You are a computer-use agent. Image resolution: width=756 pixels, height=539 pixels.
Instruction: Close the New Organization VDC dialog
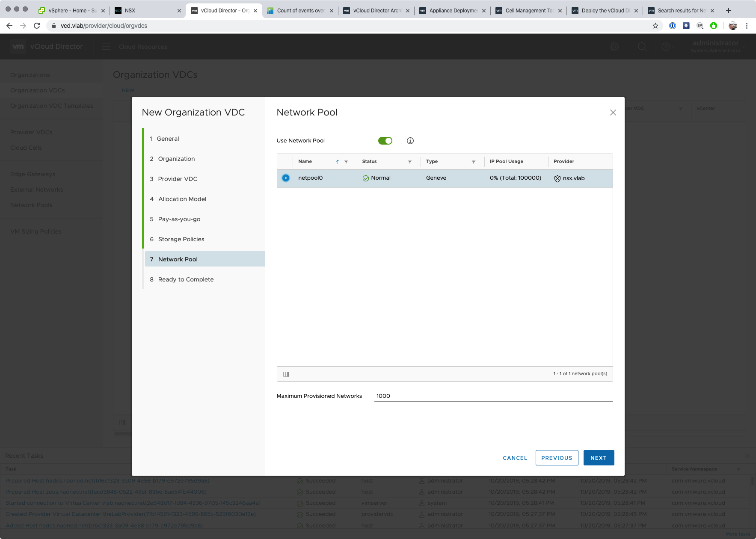613,113
